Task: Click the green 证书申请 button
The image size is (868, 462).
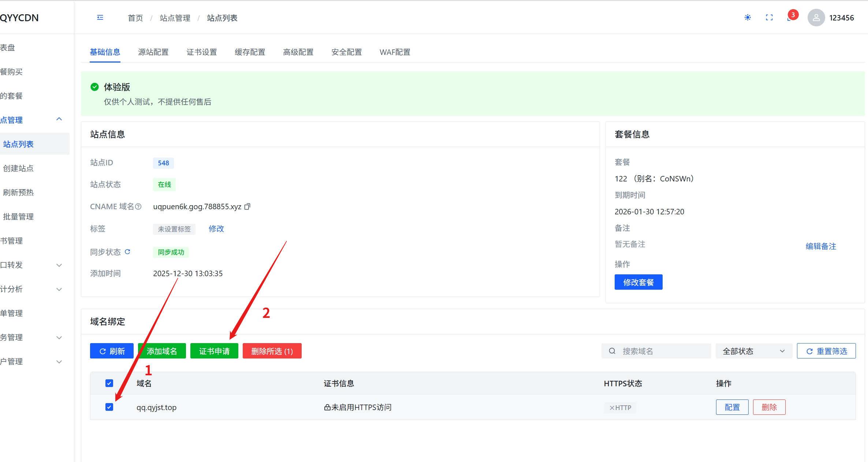Action: [x=214, y=351]
